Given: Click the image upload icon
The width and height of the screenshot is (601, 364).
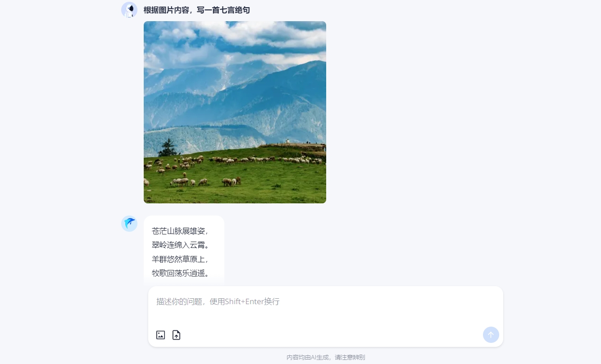Looking at the screenshot, I should (160, 335).
